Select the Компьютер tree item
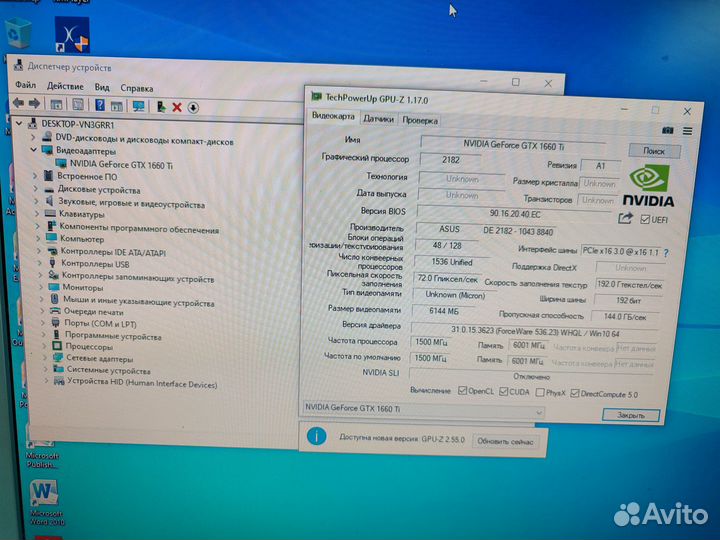This screenshot has width=720, height=540. (82, 239)
